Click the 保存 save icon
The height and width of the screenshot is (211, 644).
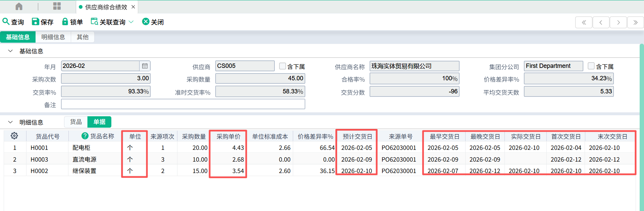pos(35,22)
